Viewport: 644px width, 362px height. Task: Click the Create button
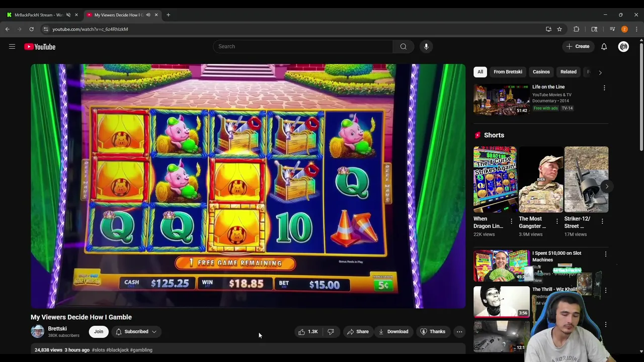(x=578, y=47)
